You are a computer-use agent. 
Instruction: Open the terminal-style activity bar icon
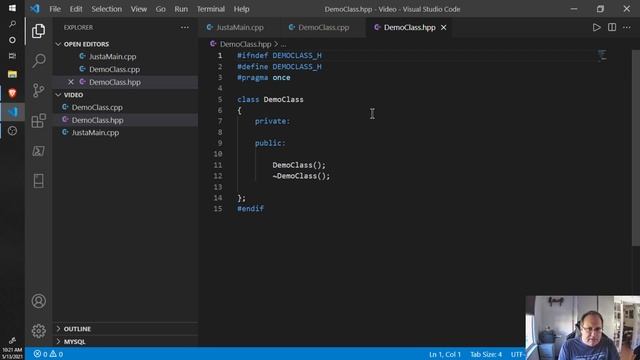click(38, 151)
